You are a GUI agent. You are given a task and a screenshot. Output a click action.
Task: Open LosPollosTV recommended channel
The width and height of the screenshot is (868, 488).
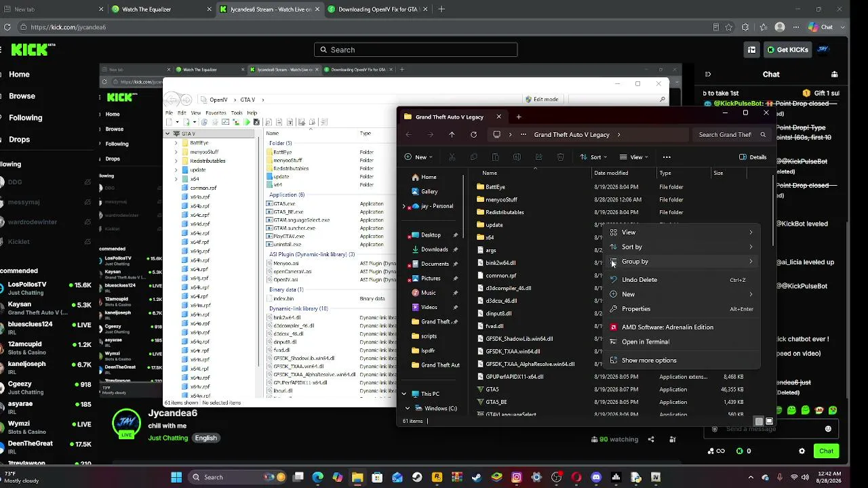coord(47,288)
